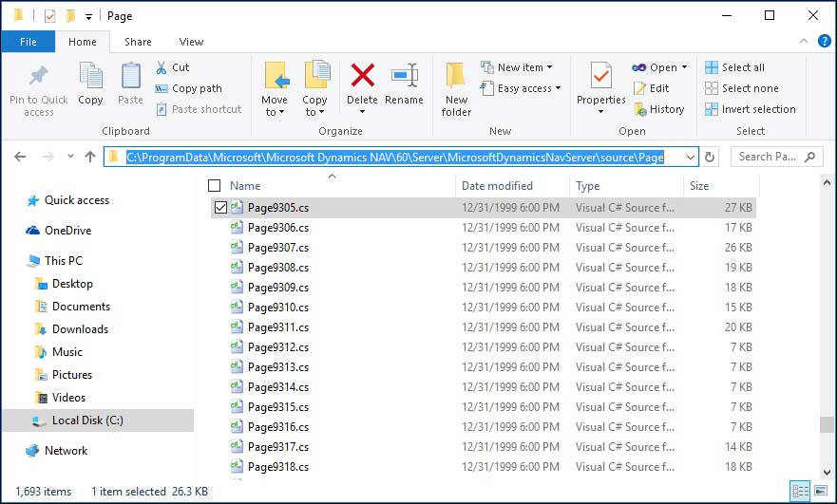Switch to the Share tab
The width and height of the screenshot is (837, 504).
point(138,42)
